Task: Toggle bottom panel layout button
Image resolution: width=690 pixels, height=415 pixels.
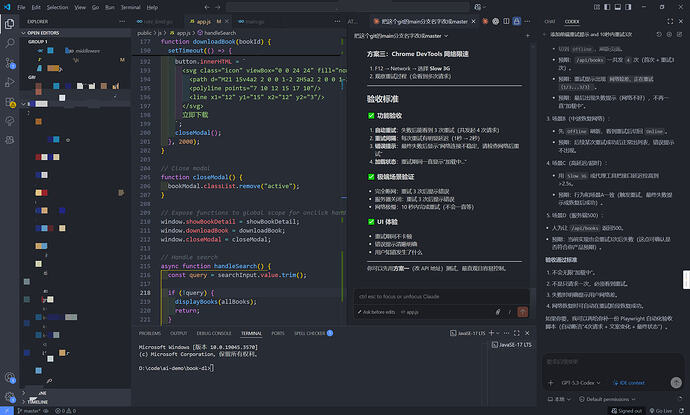Action: click(x=618, y=7)
